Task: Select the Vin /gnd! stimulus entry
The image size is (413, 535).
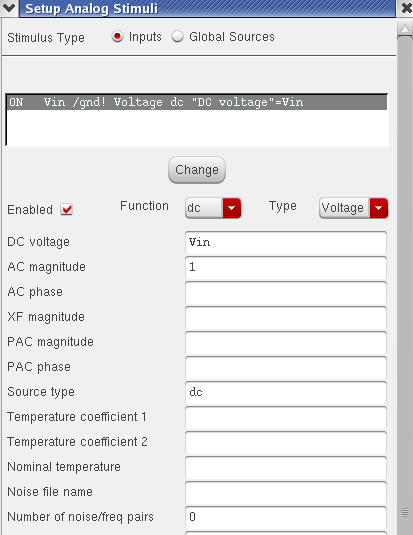Action: coord(197,102)
